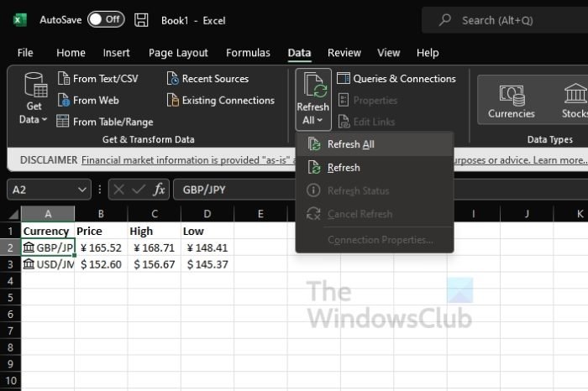Expand the Refresh All dropdown arrow
This screenshot has width=588, height=391.
tap(312, 120)
